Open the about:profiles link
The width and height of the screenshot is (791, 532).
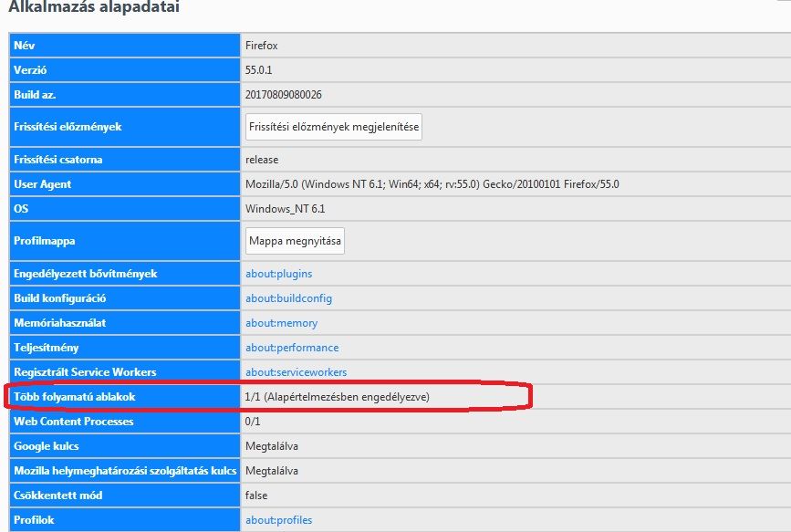pyautogui.click(x=279, y=520)
